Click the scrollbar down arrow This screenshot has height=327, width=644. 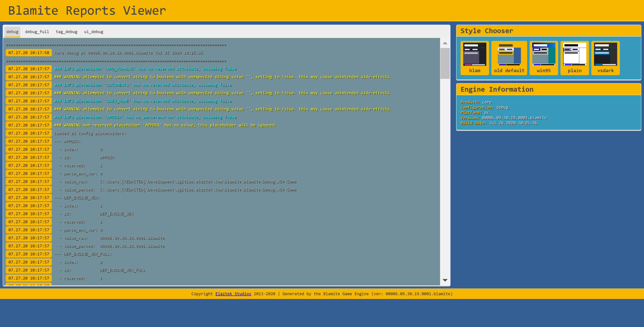pyautogui.click(x=445, y=280)
